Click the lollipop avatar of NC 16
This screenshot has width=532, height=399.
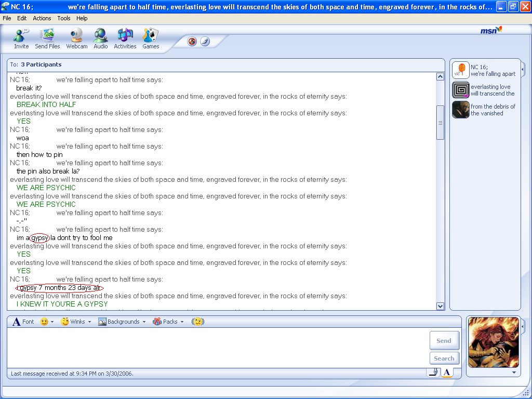click(461, 70)
